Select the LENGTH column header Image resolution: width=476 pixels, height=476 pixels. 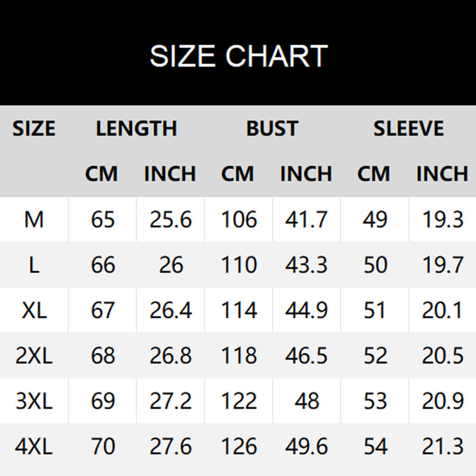136,129
